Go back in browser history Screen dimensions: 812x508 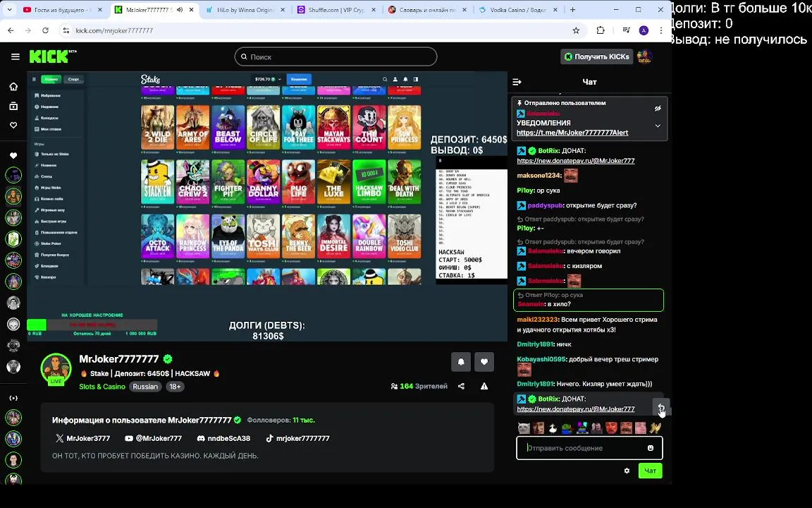(x=11, y=30)
